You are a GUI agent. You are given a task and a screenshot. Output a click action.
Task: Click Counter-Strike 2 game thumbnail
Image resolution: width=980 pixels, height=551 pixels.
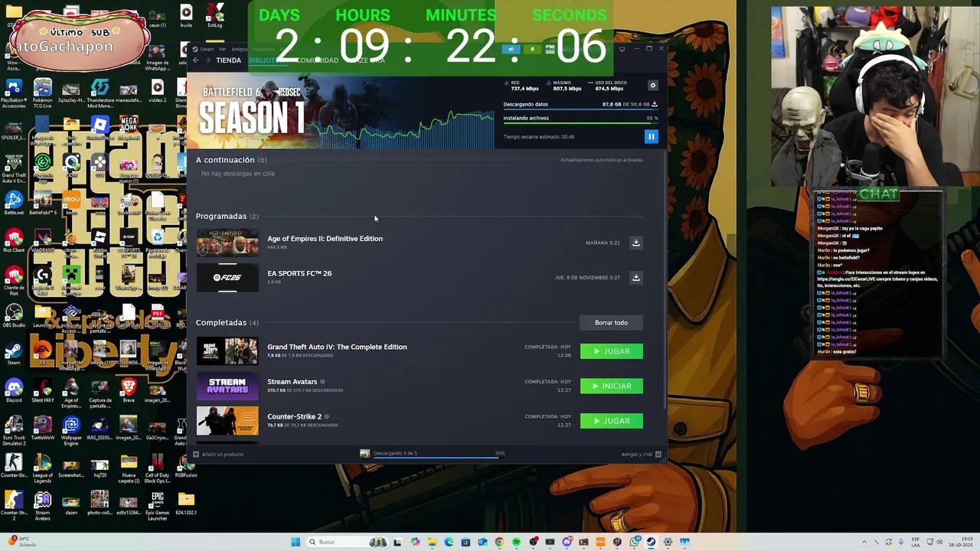pos(227,421)
